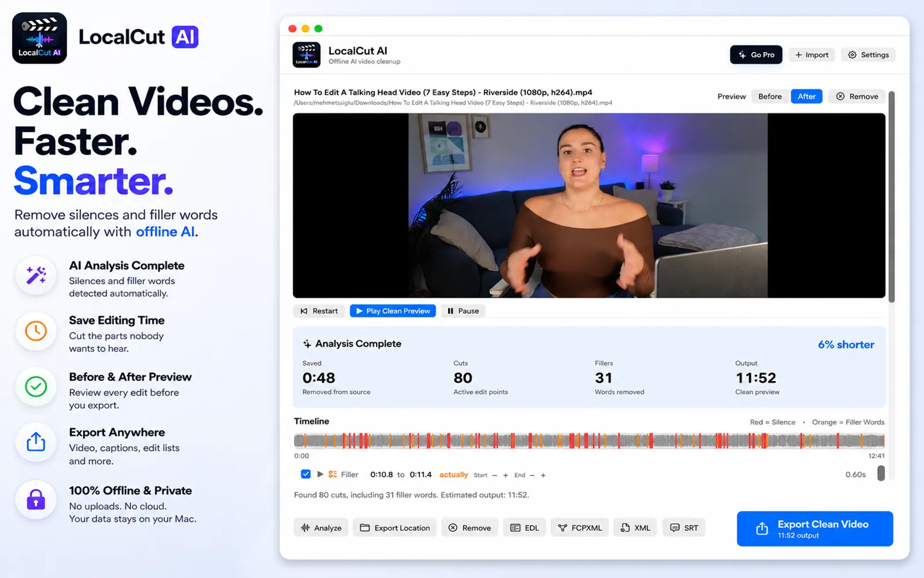The image size is (924, 578).
Task: Export SRT captions
Action: tap(684, 528)
